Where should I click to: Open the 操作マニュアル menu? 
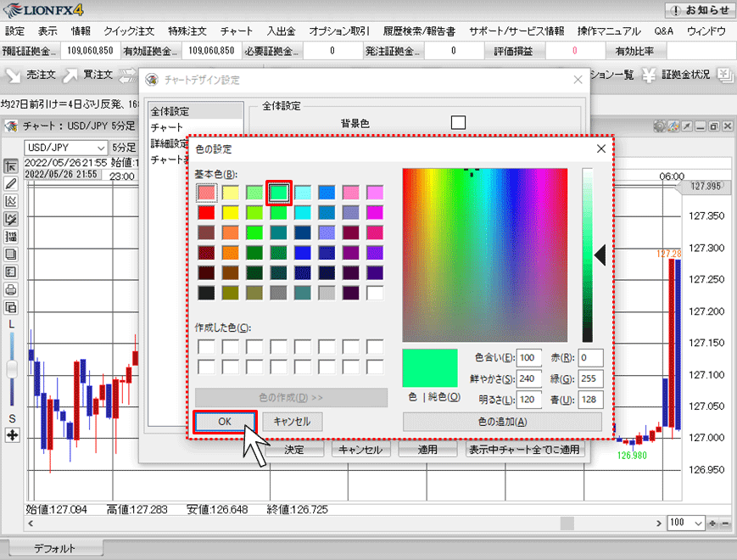pos(609,31)
